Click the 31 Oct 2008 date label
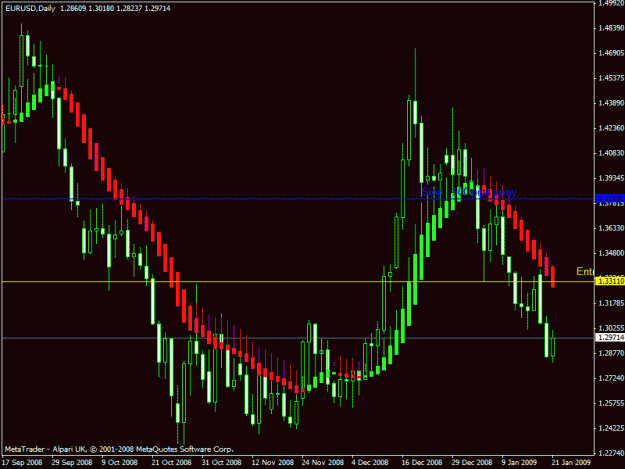 [x=221, y=463]
